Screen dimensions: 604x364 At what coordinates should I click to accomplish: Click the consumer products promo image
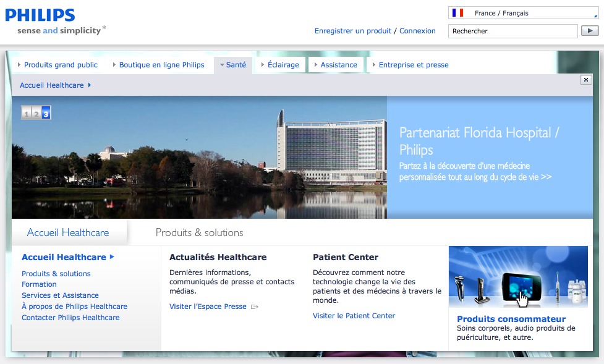tap(519, 277)
